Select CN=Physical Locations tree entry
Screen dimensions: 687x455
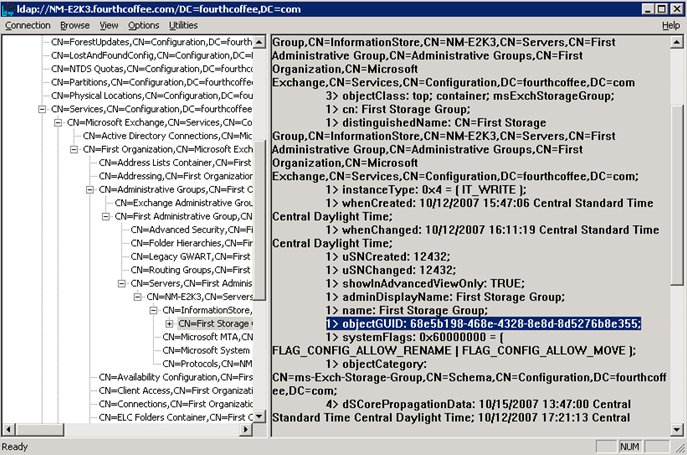(152, 96)
